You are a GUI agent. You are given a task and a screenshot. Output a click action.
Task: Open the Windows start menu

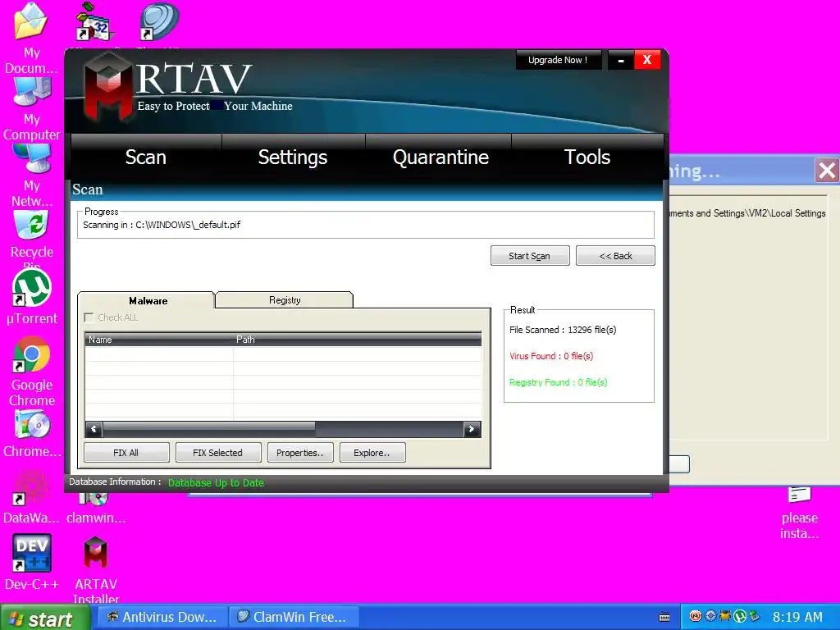tap(45, 617)
